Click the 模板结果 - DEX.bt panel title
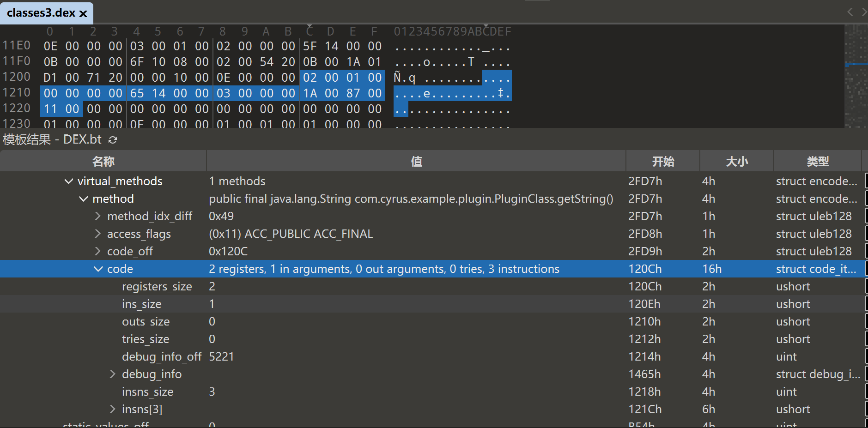The height and width of the screenshot is (428, 868). 52,139
